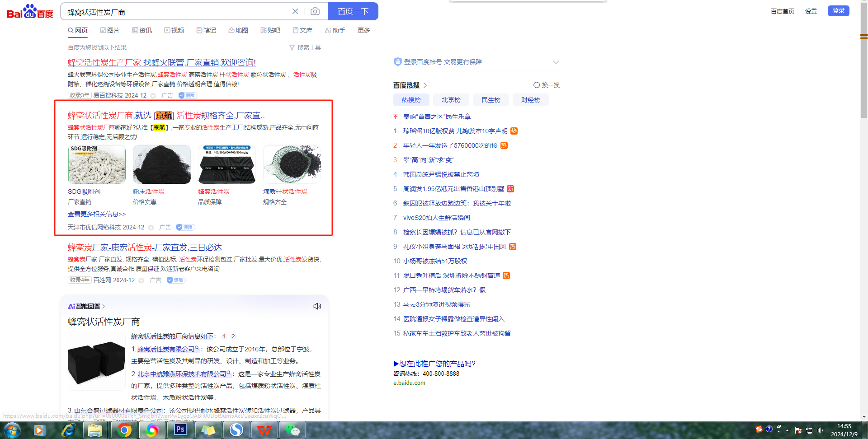The width and height of the screenshot is (868, 439).
Task: Select the 民生榜 hot list tab
Action: tap(491, 100)
